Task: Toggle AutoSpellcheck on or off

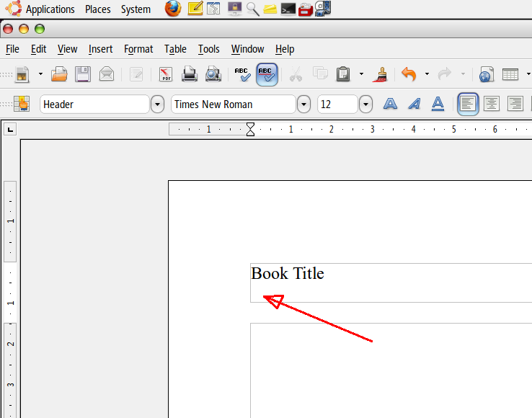Action: [267, 74]
